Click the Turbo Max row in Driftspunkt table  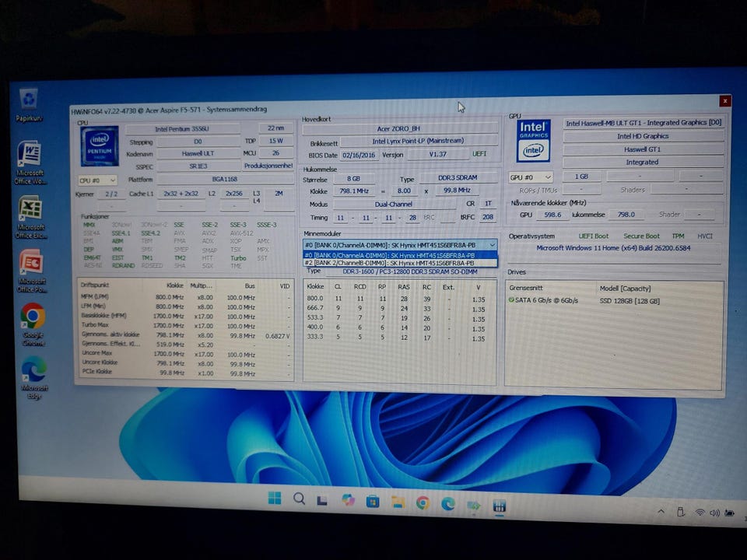[x=186, y=325]
